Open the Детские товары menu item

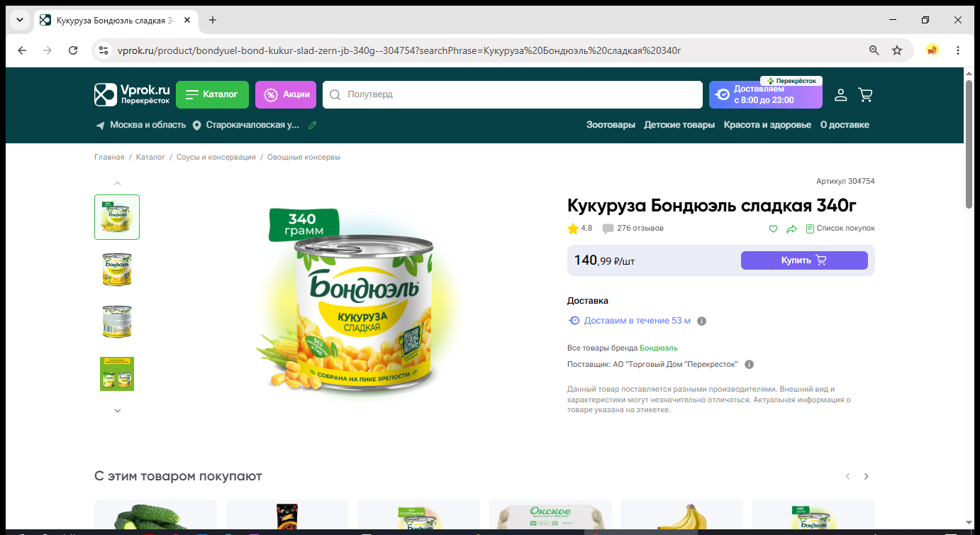679,125
